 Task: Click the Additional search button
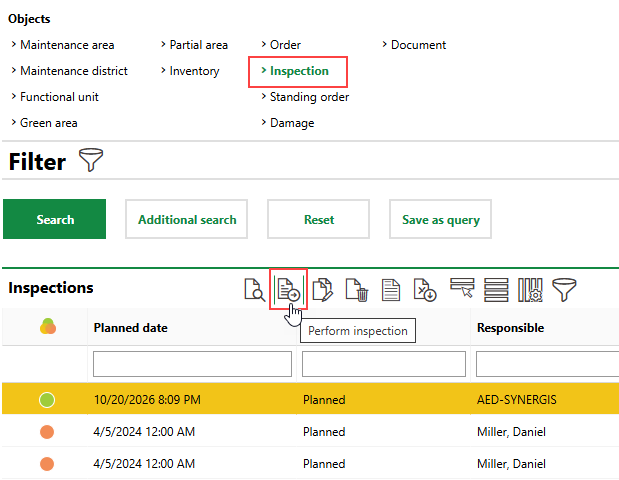tap(187, 219)
